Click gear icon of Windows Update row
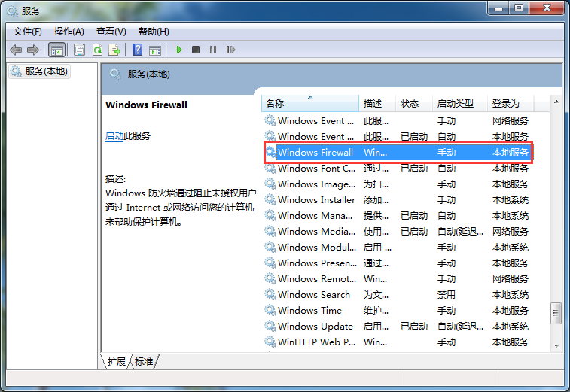The image size is (570, 392). click(x=270, y=326)
